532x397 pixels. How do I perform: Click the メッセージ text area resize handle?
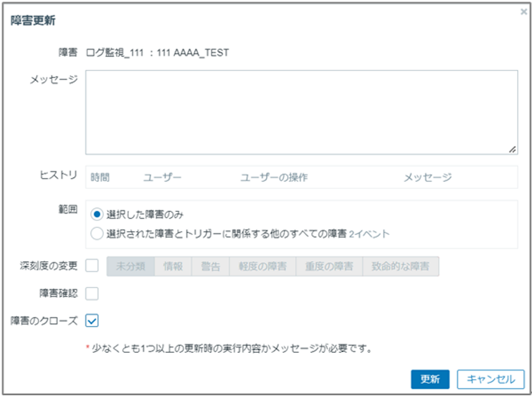[x=513, y=149]
